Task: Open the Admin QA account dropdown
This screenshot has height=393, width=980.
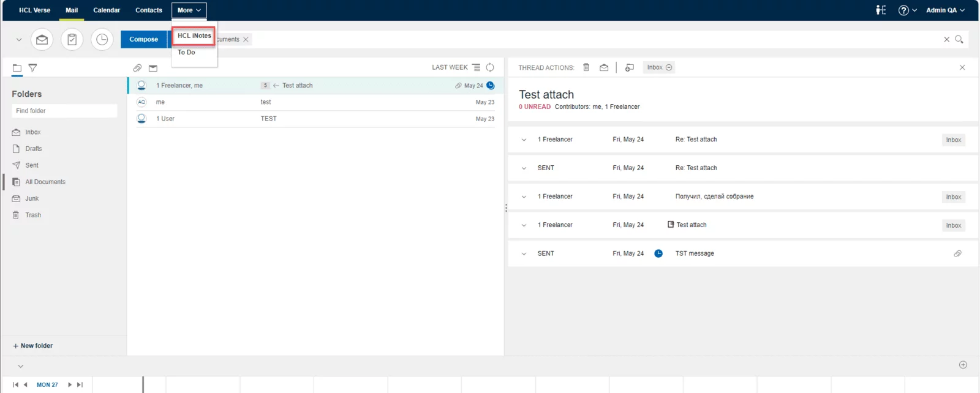Action: (945, 10)
